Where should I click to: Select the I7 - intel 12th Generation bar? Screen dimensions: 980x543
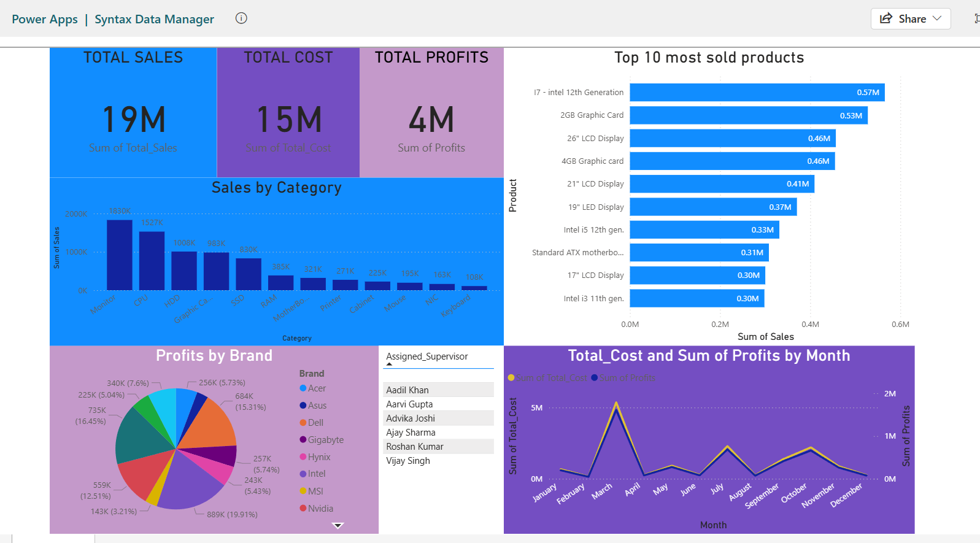coord(757,93)
